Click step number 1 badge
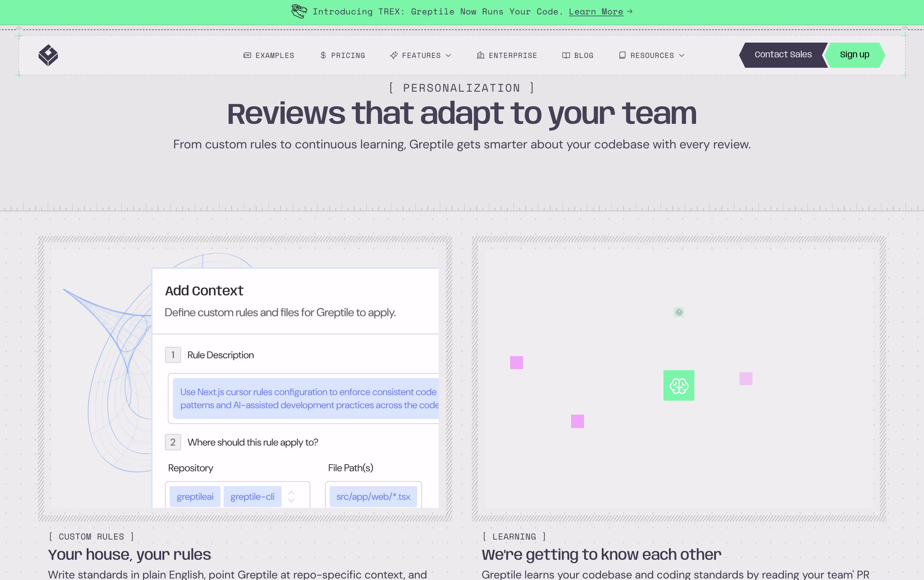This screenshot has height=580, width=924. (173, 355)
